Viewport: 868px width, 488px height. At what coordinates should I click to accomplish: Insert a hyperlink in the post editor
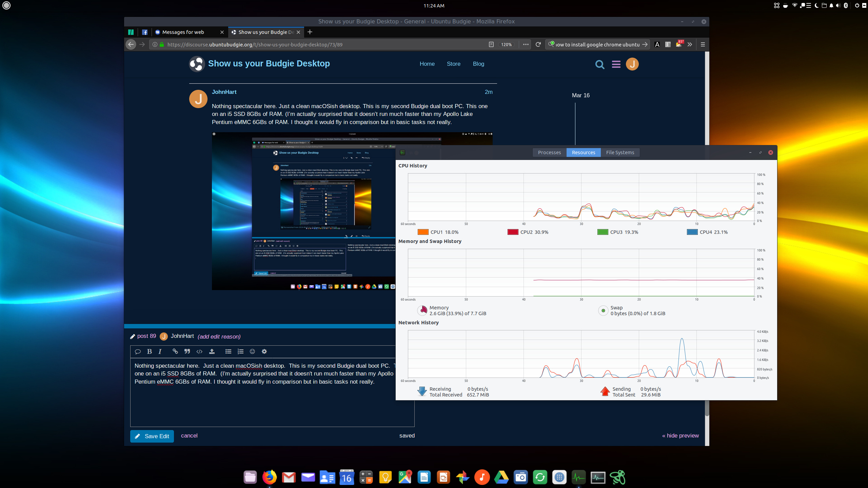pyautogui.click(x=175, y=351)
